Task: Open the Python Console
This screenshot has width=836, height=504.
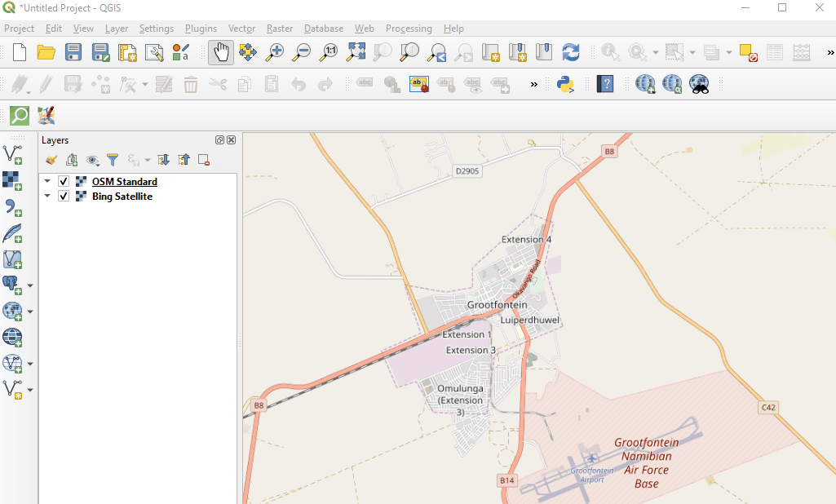Action: pyautogui.click(x=565, y=84)
